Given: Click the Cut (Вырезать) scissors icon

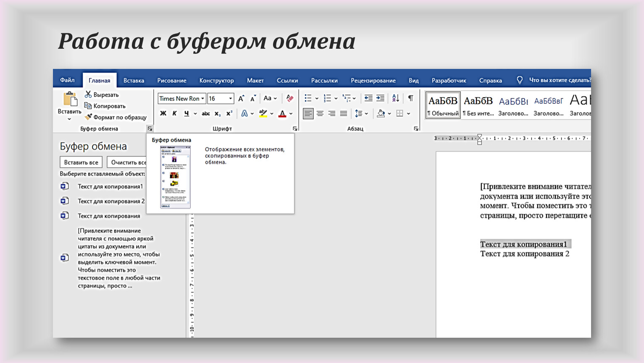Looking at the screenshot, I should pyautogui.click(x=88, y=95).
